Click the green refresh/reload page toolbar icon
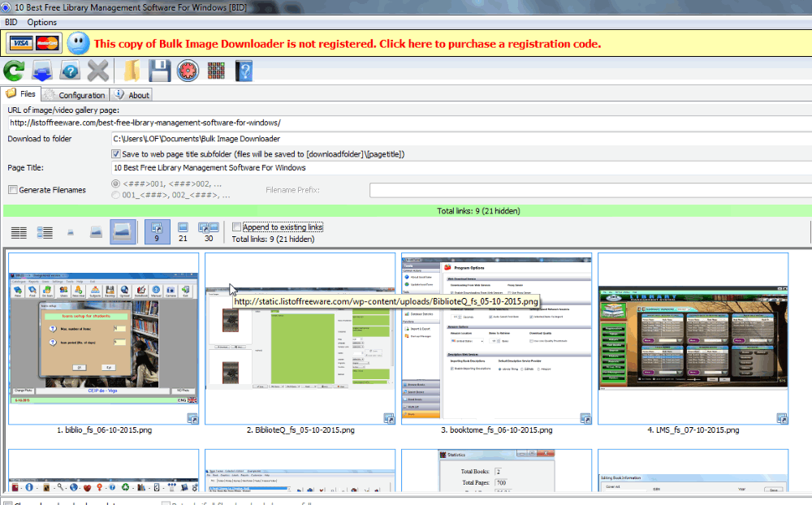 (x=14, y=71)
